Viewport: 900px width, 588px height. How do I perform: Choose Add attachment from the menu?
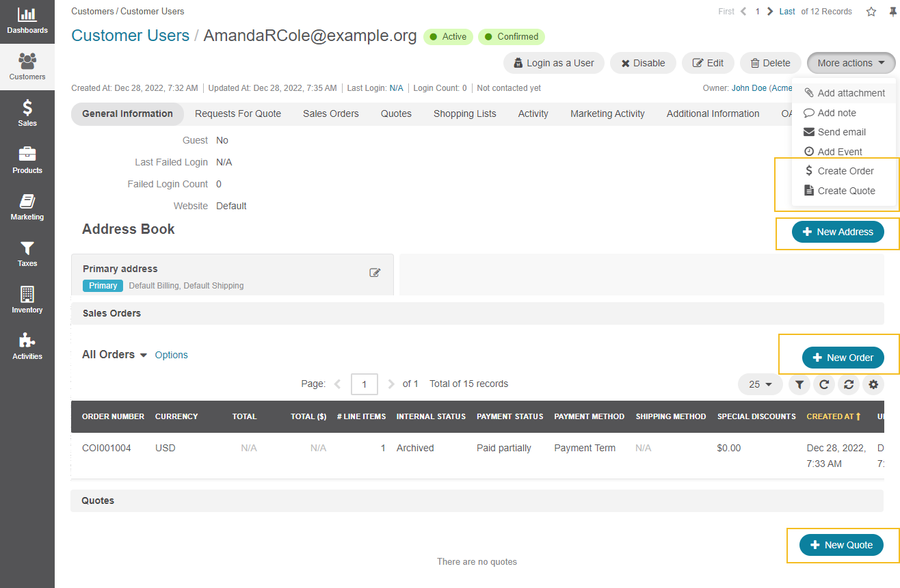click(844, 93)
